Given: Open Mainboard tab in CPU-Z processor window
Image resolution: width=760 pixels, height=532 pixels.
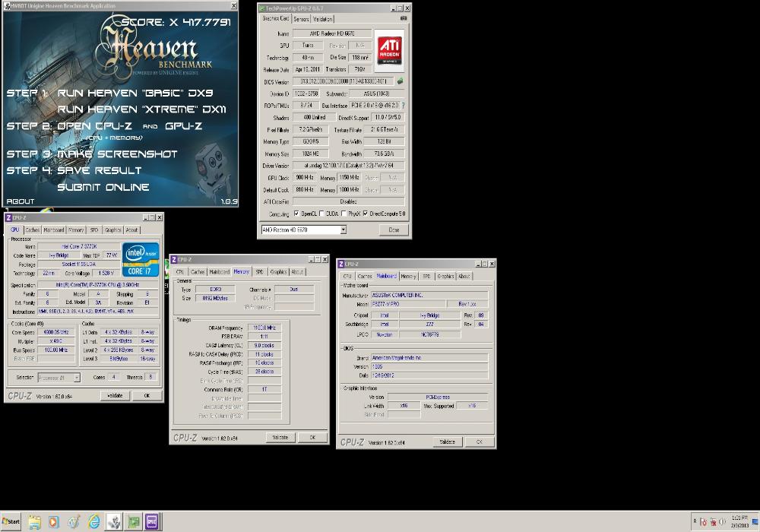Looking at the screenshot, I should pyautogui.click(x=54, y=230).
